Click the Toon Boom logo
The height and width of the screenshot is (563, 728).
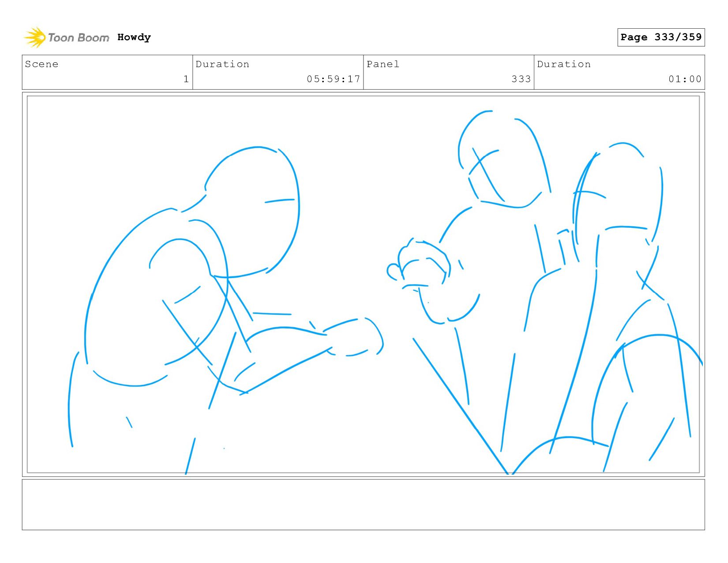(x=66, y=38)
